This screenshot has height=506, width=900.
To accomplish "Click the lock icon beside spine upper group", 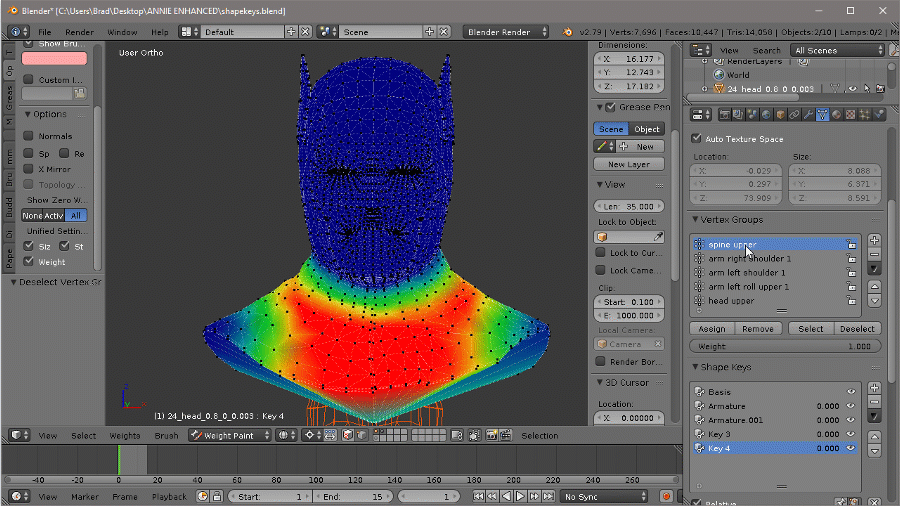I will (x=851, y=244).
